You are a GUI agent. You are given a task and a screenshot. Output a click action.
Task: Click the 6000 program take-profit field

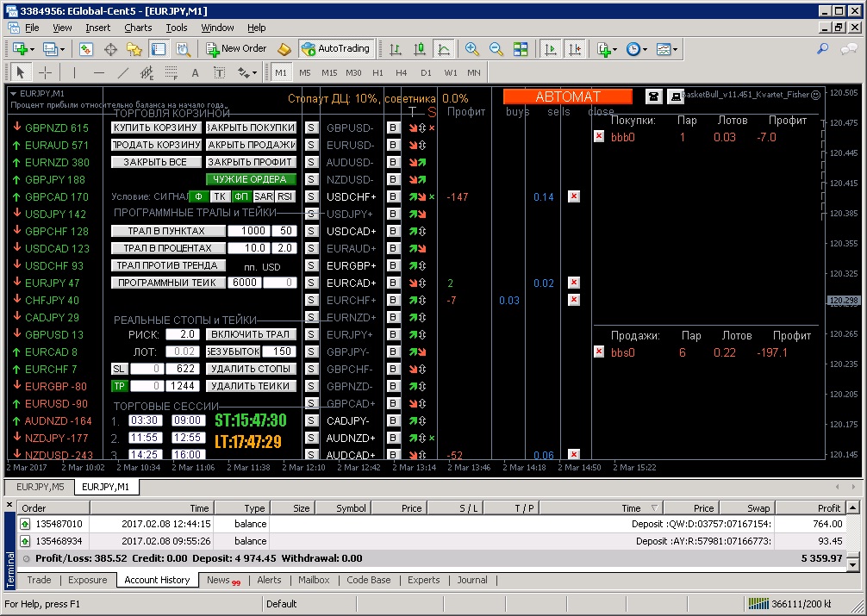246,283
